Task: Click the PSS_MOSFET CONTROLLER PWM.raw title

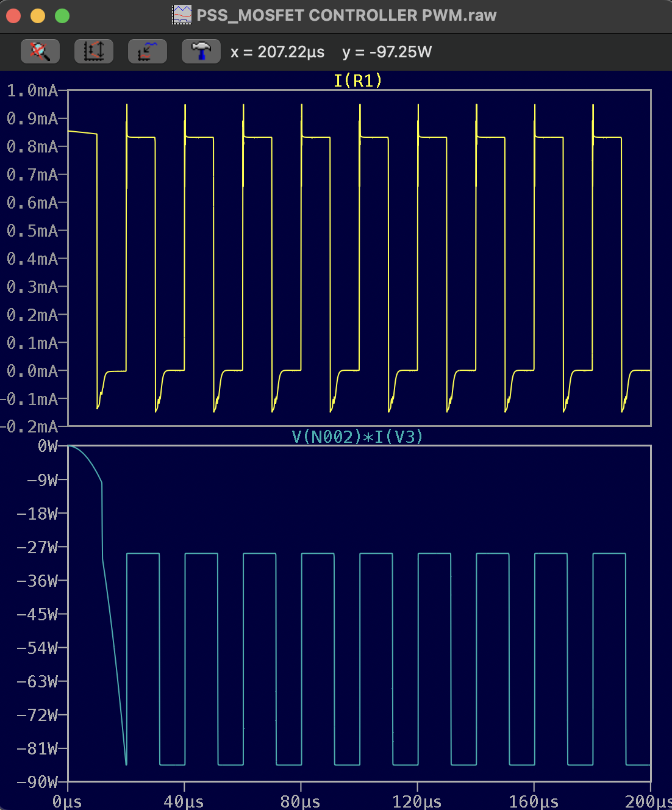Action: pos(345,15)
